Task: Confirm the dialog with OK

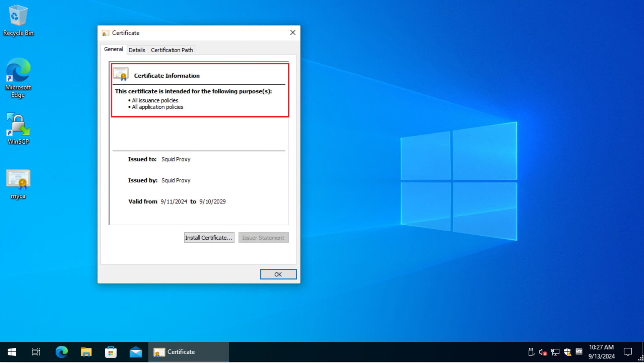Action: [x=278, y=274]
